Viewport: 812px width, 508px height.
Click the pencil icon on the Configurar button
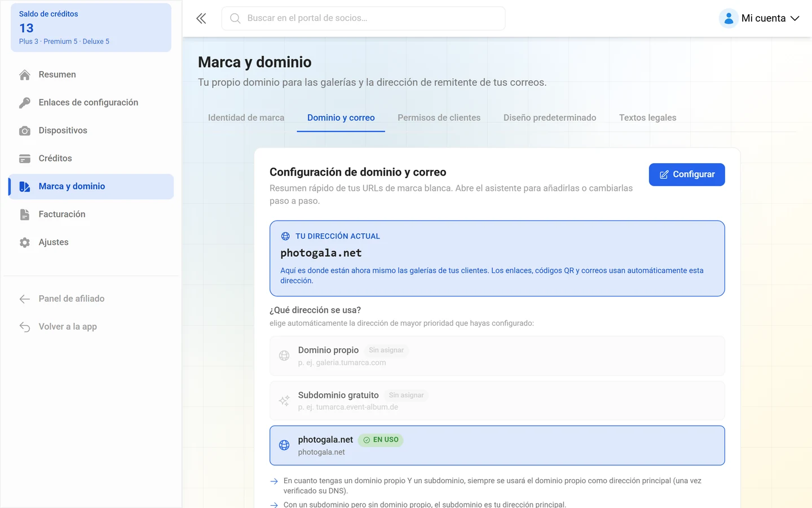[664, 174]
